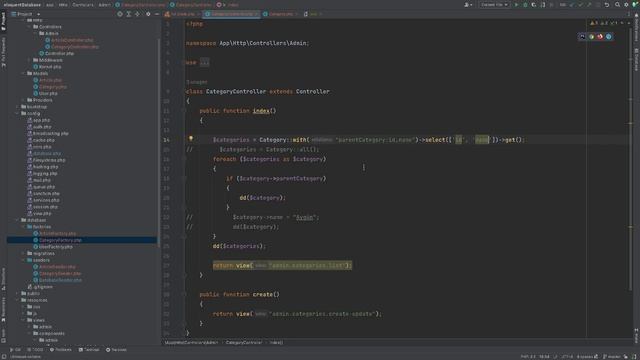This screenshot has width=640, height=360.
Task: Click the light bulb intention icon on line 14
Action: click(x=191, y=139)
